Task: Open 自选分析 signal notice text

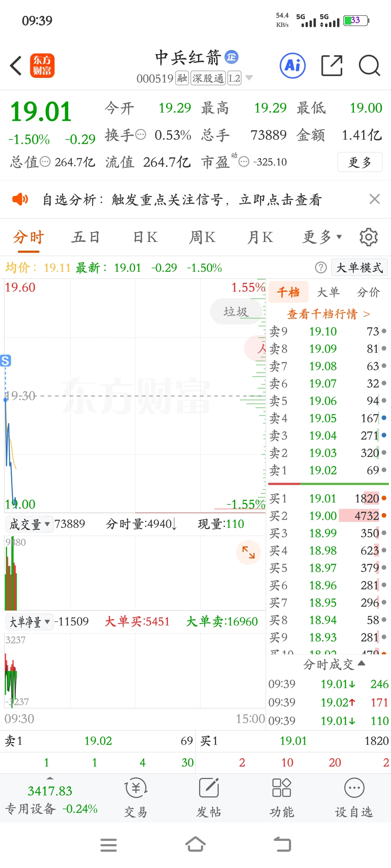Action: [182, 199]
